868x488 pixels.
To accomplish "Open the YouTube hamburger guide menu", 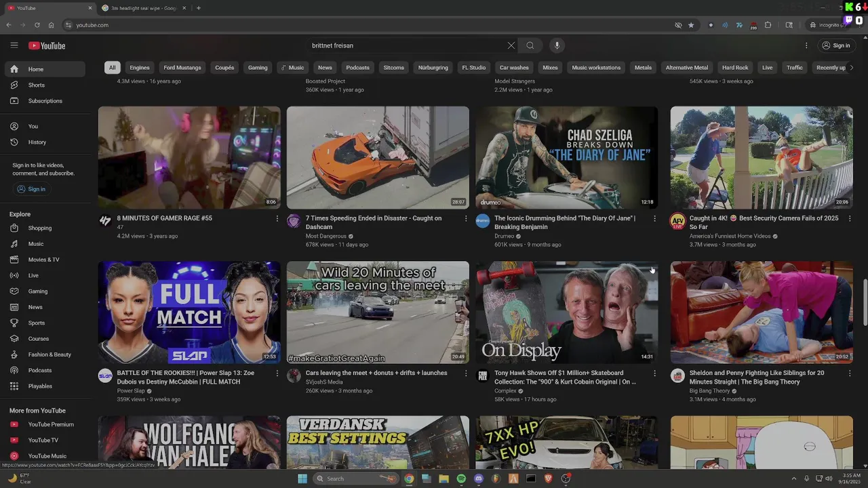I will tap(14, 45).
